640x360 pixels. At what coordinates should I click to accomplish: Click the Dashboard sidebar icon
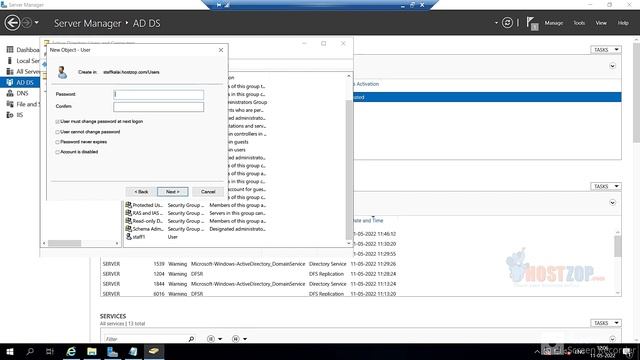point(10,50)
